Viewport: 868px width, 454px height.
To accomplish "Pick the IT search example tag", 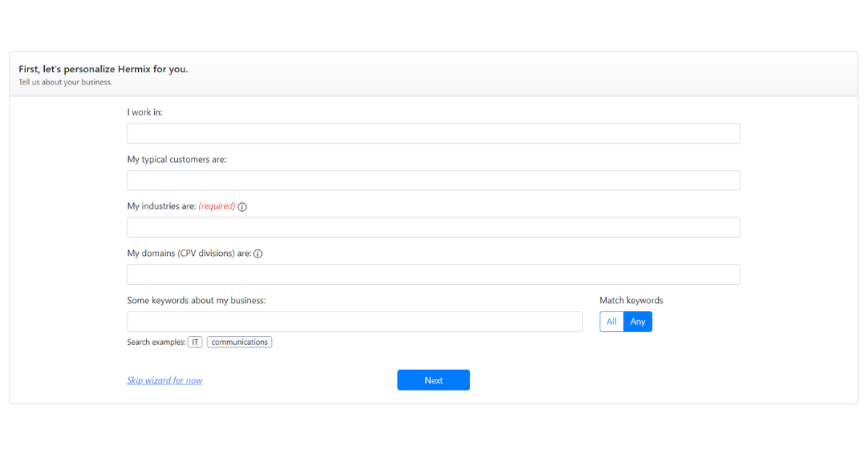I will [x=195, y=342].
